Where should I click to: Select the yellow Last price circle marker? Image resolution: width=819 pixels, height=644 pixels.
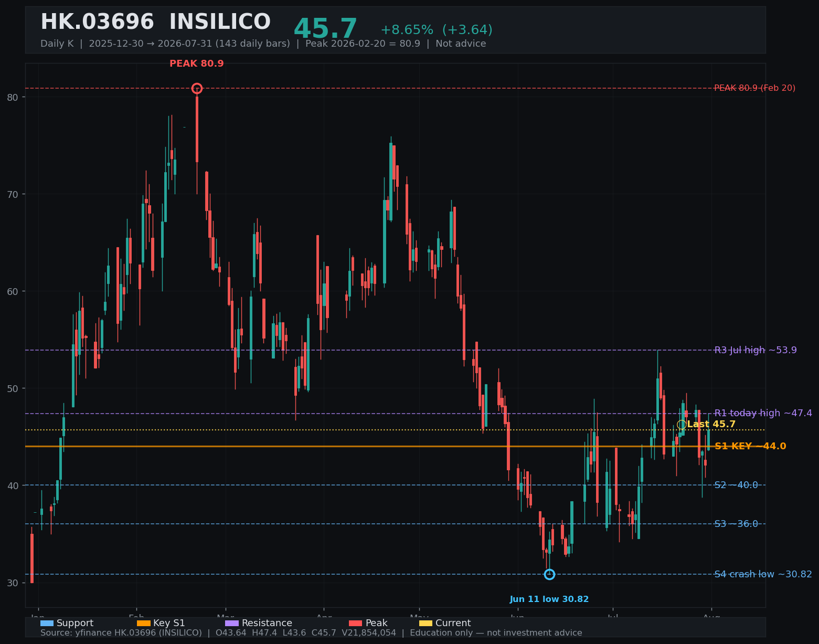coord(682,425)
